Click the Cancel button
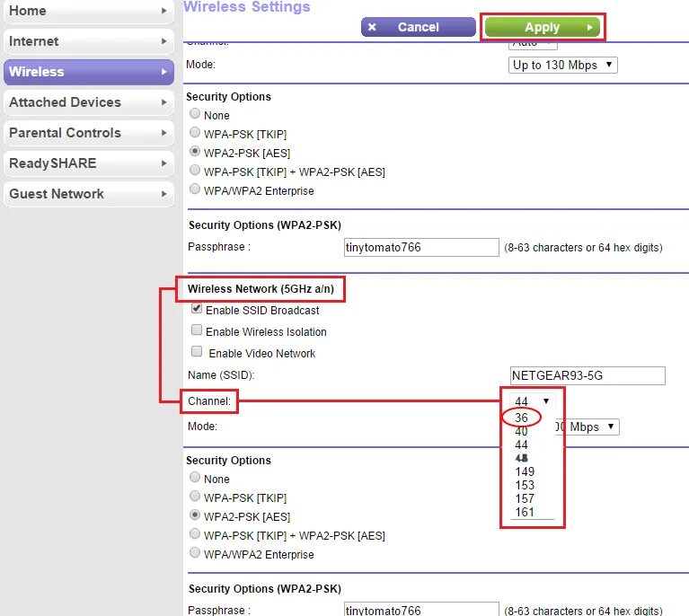The height and width of the screenshot is (616, 689). pos(419,27)
